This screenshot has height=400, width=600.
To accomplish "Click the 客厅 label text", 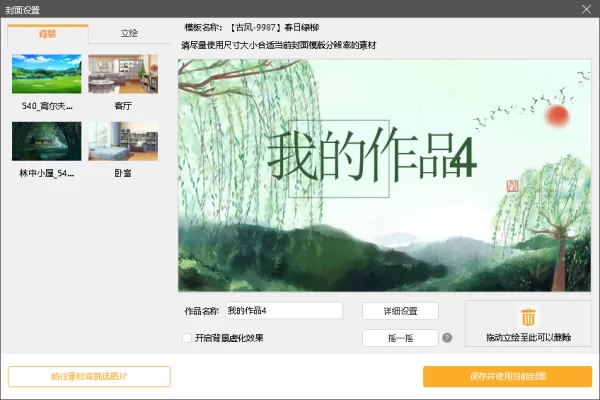I will point(123,106).
